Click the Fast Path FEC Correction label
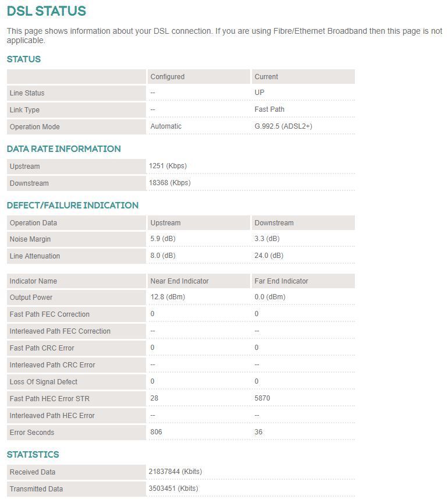The image size is (448, 499). pyautogui.click(x=49, y=314)
